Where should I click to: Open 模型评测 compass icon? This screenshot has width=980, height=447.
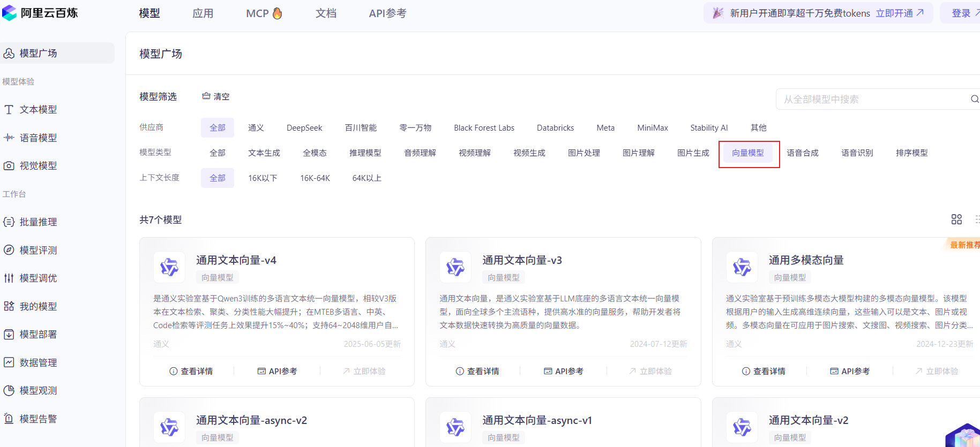coord(9,250)
